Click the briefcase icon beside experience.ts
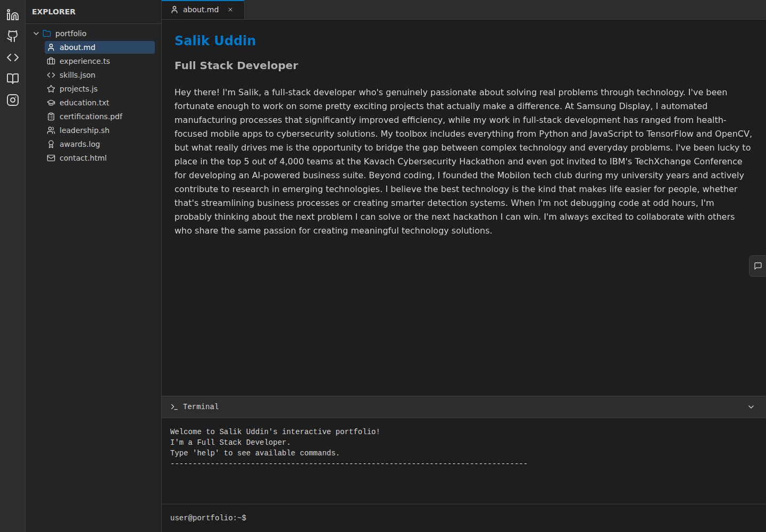 click(x=51, y=61)
